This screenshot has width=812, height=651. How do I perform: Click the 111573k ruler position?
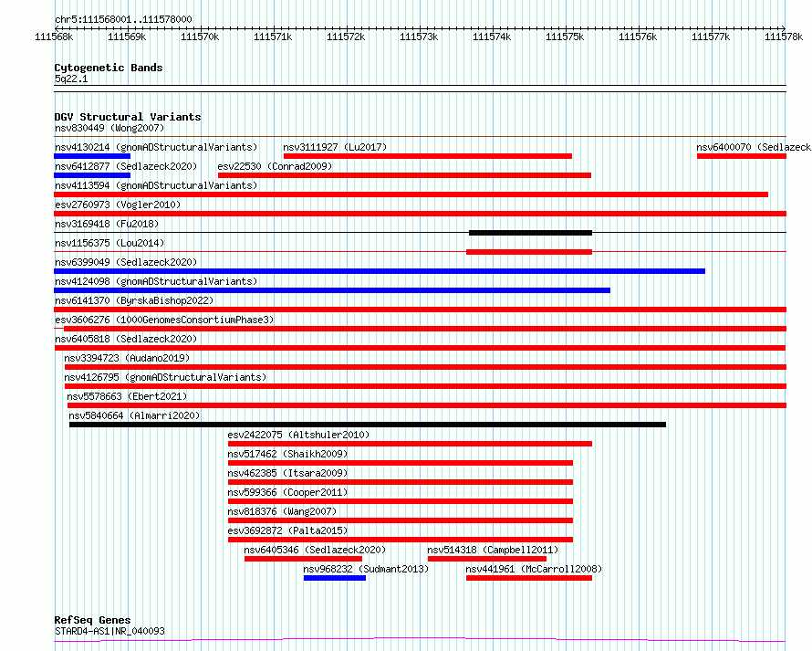point(419,37)
